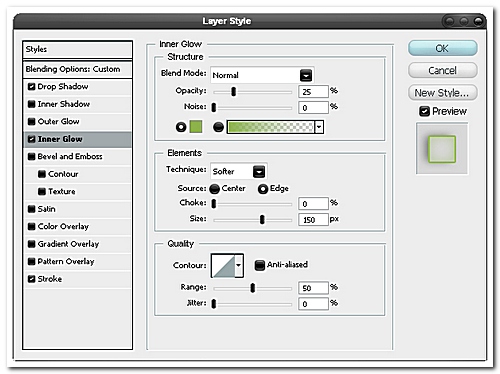This screenshot has height=374, width=500.
Task: Click the Size slider handle
Action: [x=262, y=219]
